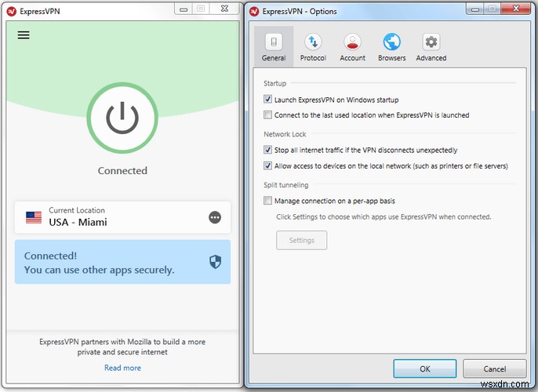Switch to the Advanced tab
The image size is (538, 392).
coord(431,47)
